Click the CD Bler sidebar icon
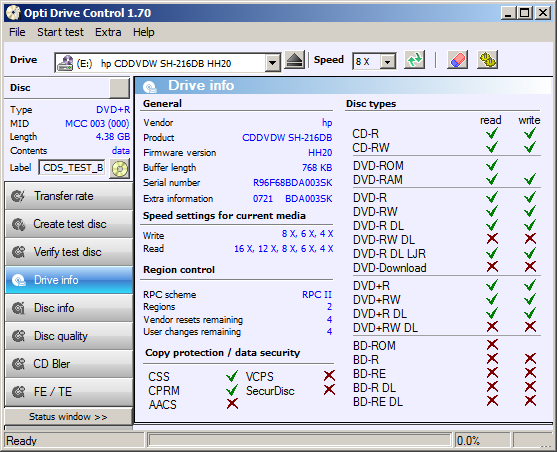 click(18, 364)
